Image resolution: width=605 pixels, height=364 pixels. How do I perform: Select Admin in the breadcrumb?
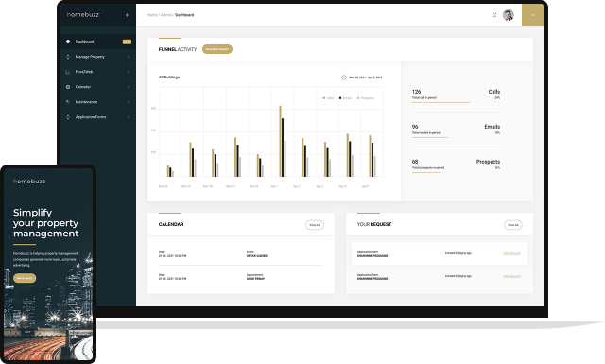tap(166, 15)
